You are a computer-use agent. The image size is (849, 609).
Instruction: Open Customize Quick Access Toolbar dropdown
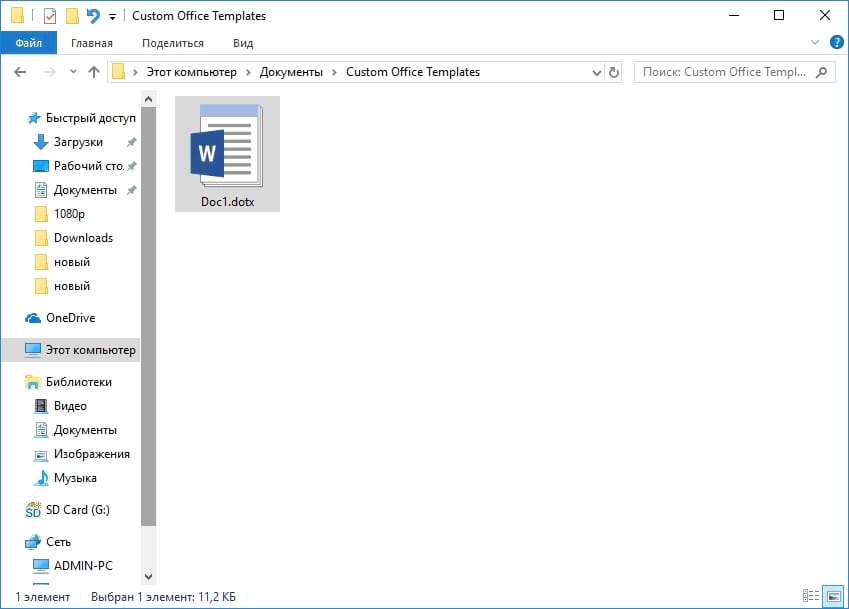point(112,17)
